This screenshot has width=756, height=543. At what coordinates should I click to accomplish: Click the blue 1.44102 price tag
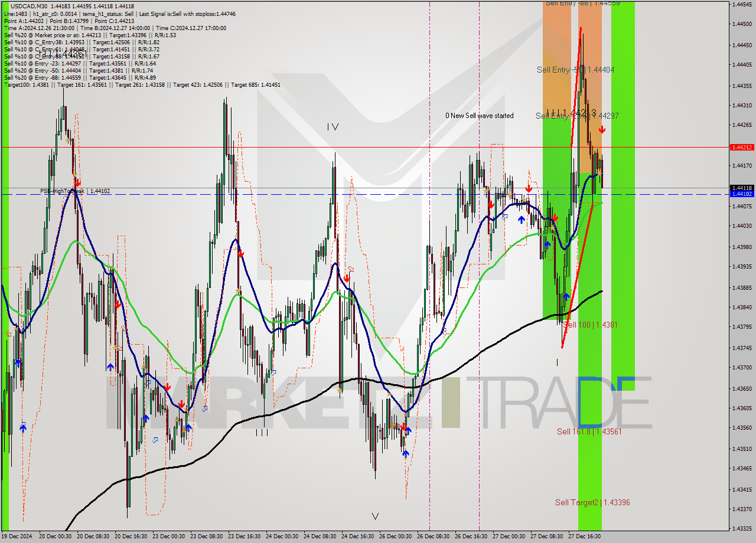(742, 194)
